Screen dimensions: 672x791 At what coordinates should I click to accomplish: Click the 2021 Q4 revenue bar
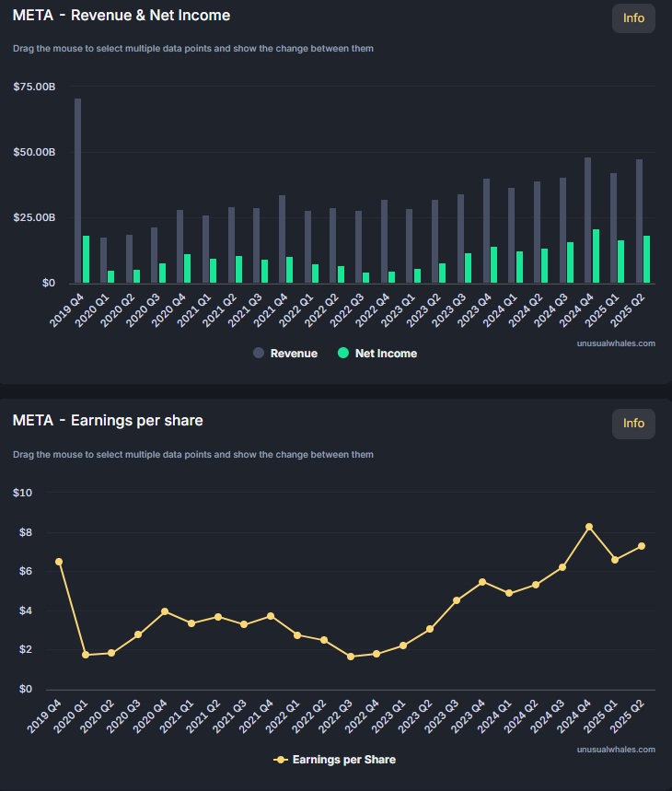point(282,238)
